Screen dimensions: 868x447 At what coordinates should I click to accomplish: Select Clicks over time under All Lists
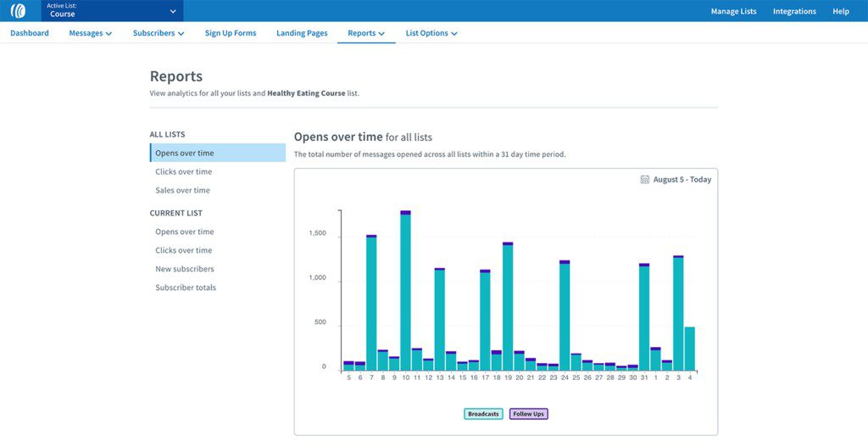184,172
